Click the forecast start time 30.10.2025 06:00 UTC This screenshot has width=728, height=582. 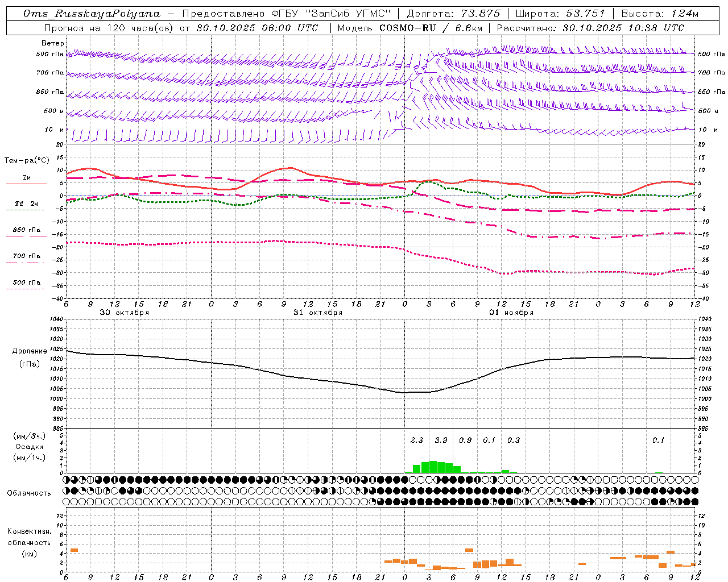pos(257,27)
